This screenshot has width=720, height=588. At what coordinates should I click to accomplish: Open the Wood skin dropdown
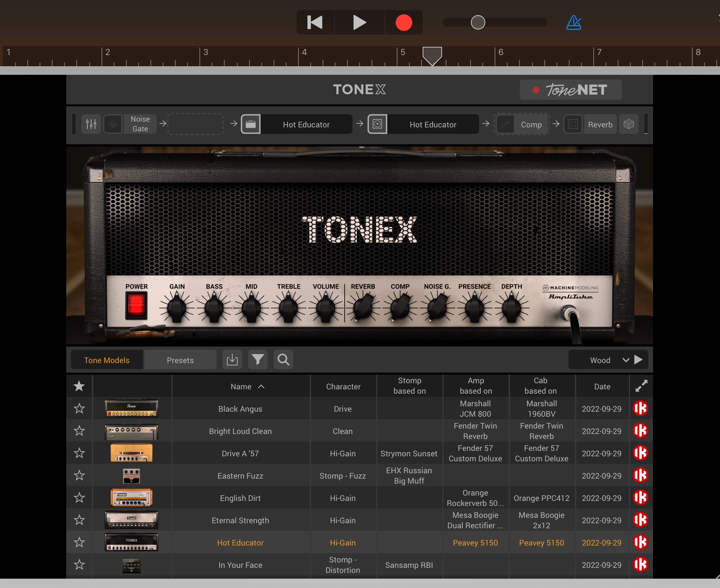point(600,360)
